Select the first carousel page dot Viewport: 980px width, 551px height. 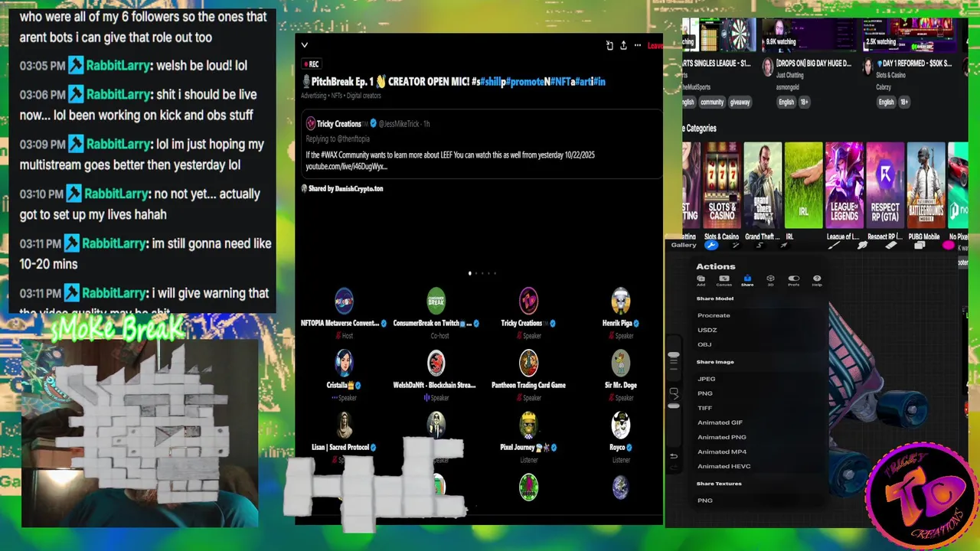click(x=469, y=273)
